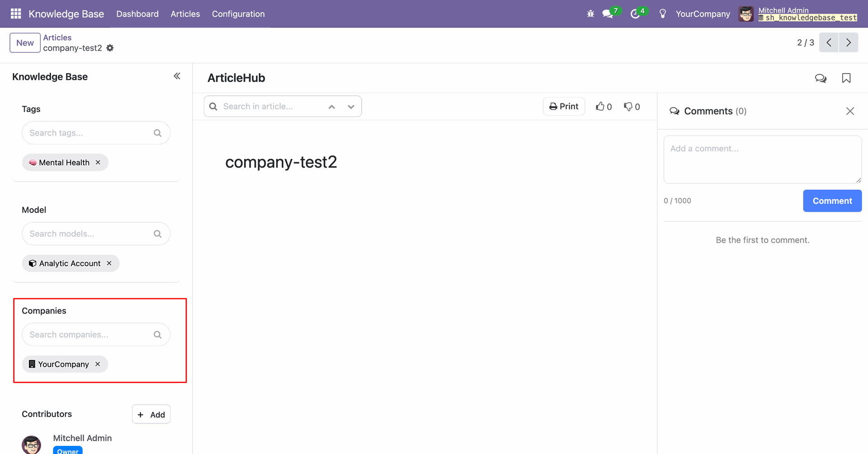
Task: Open the article settings gear menu
Action: coord(110,48)
